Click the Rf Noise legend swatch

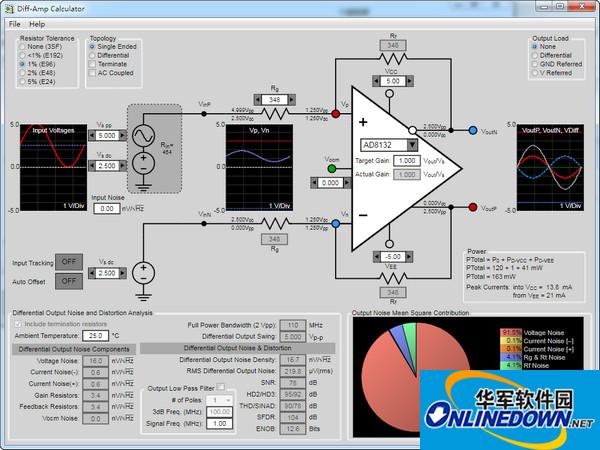(511, 365)
